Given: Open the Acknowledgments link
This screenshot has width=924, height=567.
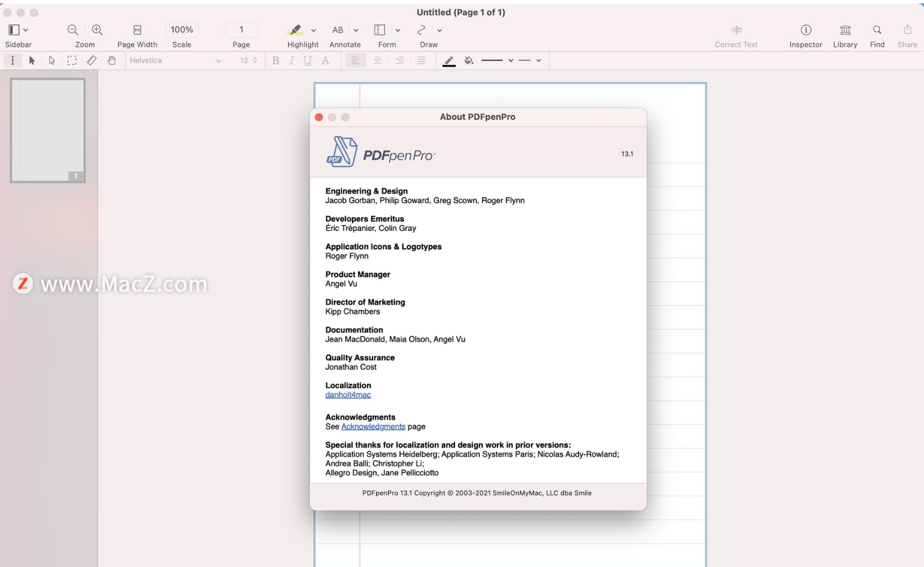Looking at the screenshot, I should click(373, 427).
